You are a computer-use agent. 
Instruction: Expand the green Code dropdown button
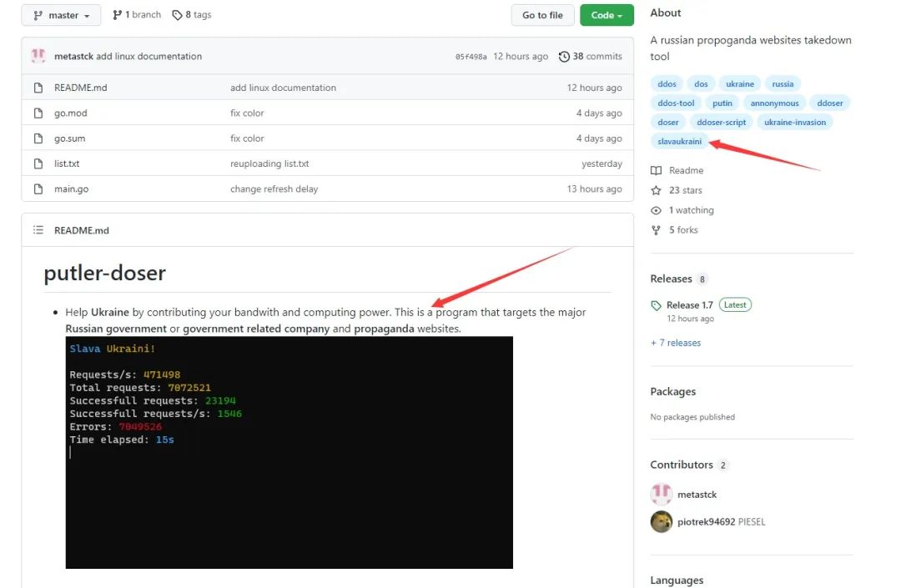[x=607, y=15]
